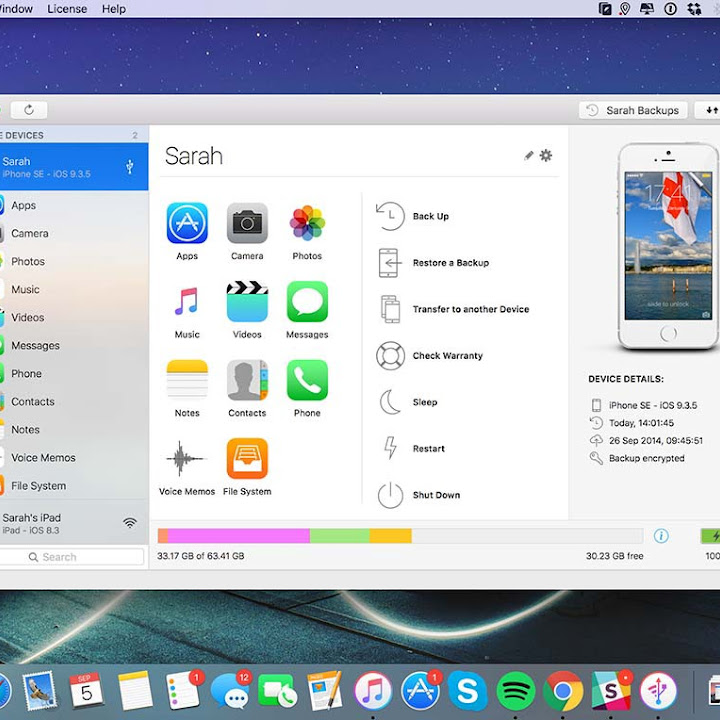The image size is (720, 720).
Task: Open the Window menu
Action: click(16, 9)
